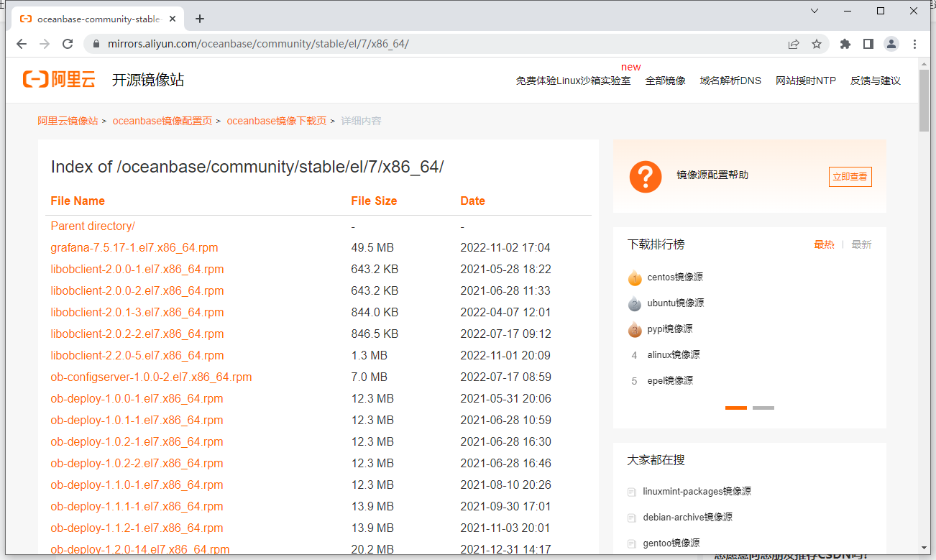936x560 pixels.
Task: Go back to the previous page
Action: pos(22,44)
